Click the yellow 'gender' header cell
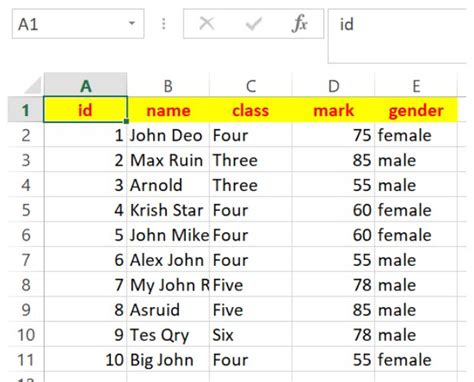The width and height of the screenshot is (474, 382). tap(416, 110)
